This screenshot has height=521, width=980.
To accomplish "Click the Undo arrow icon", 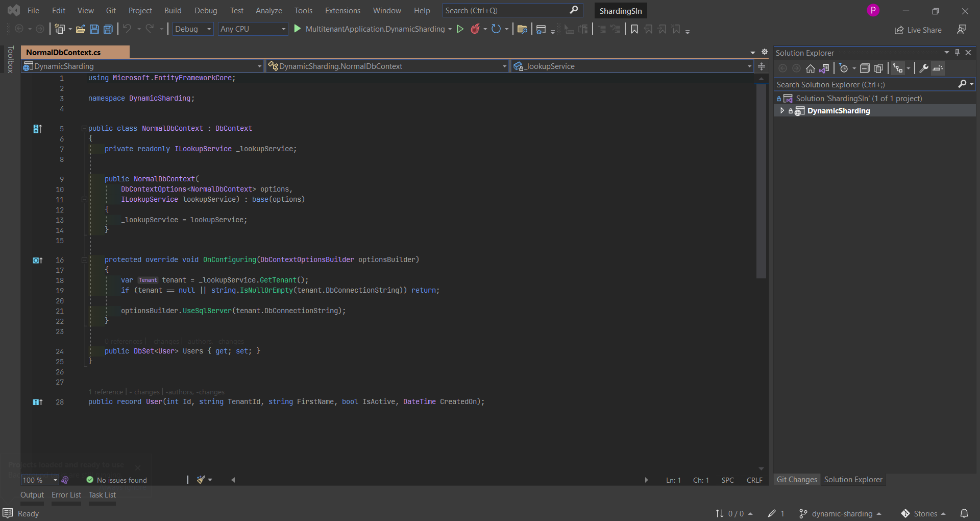I will [x=127, y=29].
